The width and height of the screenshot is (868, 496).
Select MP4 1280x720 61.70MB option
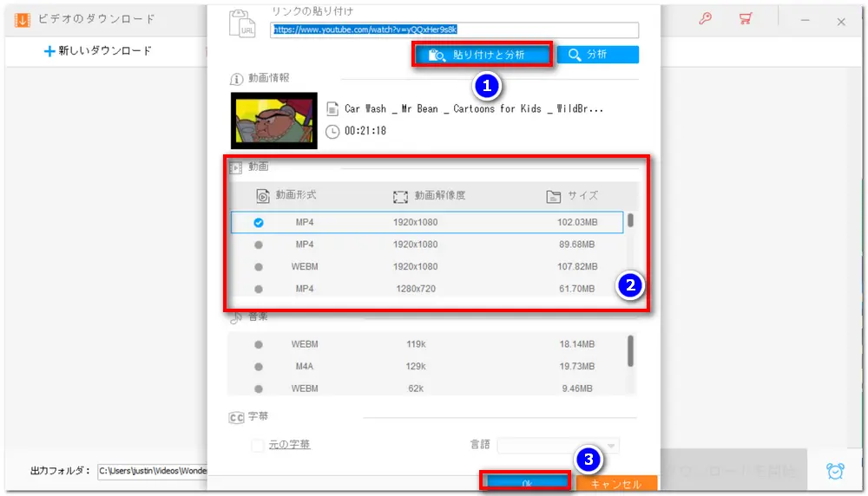point(259,289)
